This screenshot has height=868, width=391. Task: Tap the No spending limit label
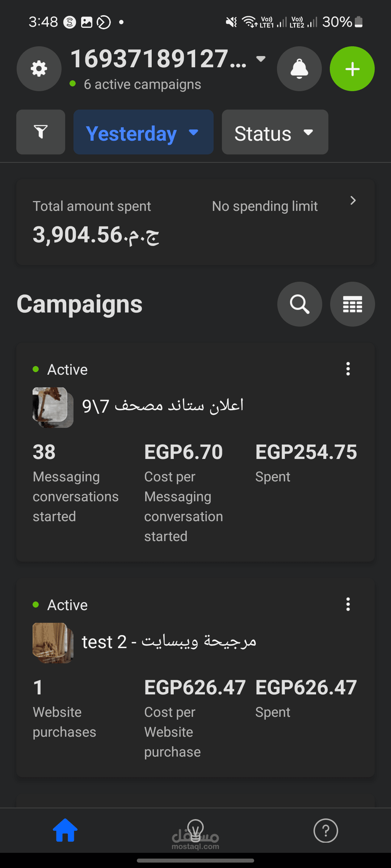click(265, 206)
